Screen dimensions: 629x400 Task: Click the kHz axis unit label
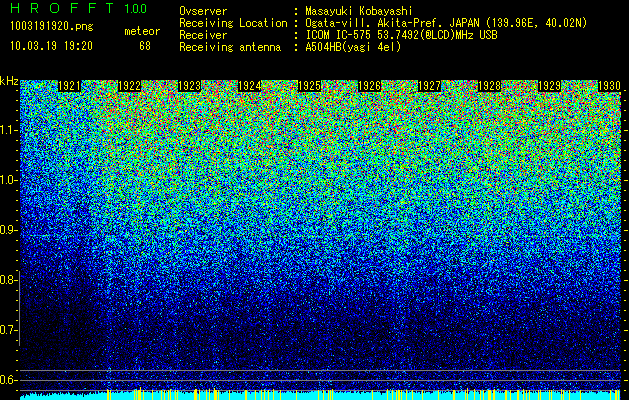[9, 81]
